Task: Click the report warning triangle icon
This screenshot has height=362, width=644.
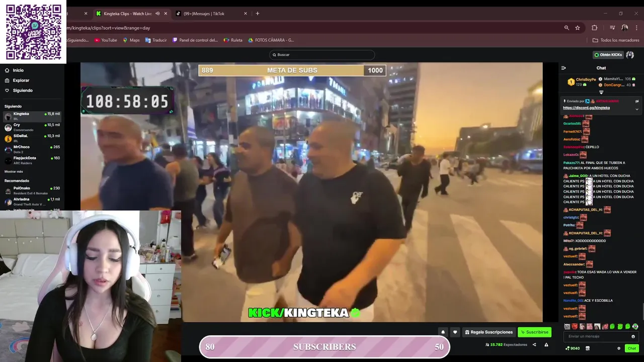Action: 546,345
